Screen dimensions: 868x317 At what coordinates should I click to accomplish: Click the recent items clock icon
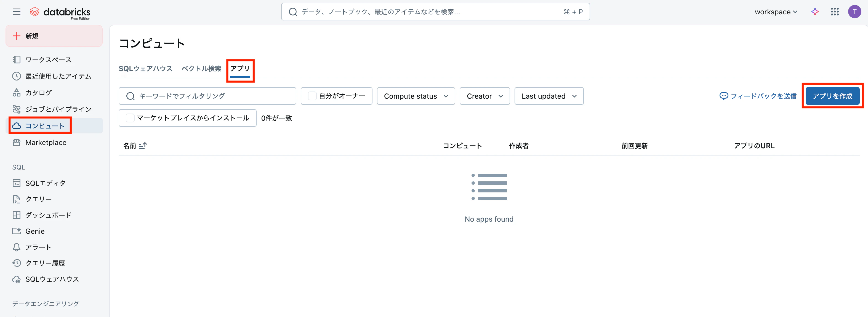coord(17,76)
